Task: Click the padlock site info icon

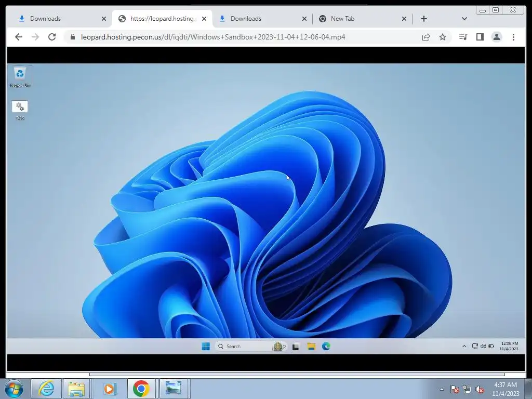Action: coord(72,37)
